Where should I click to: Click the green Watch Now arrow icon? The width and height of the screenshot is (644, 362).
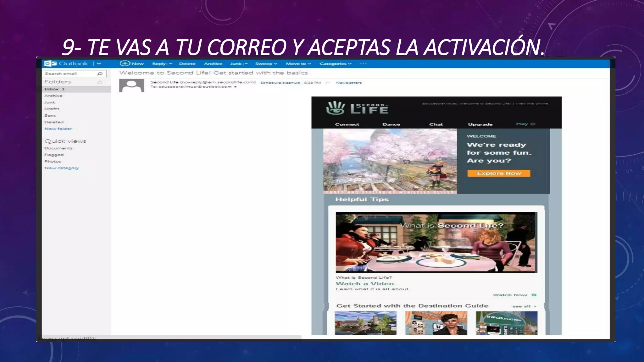pyautogui.click(x=534, y=295)
